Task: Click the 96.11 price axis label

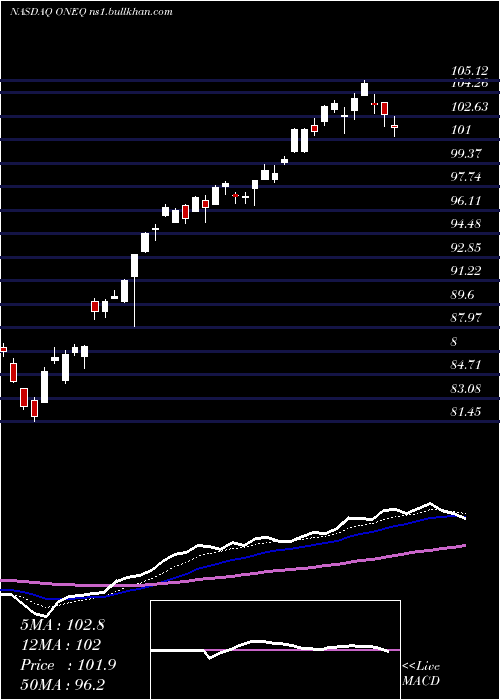Action: (x=466, y=200)
